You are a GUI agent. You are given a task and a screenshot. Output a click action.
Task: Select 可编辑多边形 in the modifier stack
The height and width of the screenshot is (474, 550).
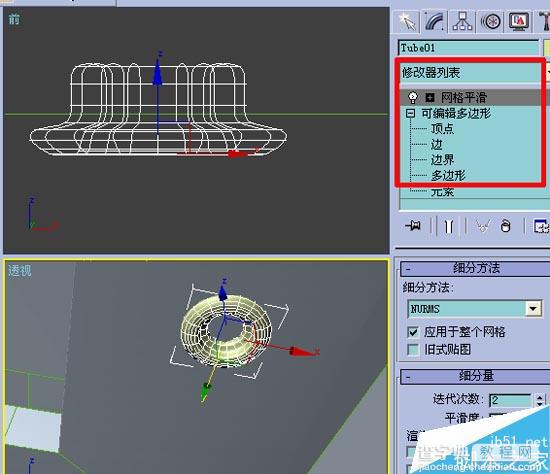(456, 113)
